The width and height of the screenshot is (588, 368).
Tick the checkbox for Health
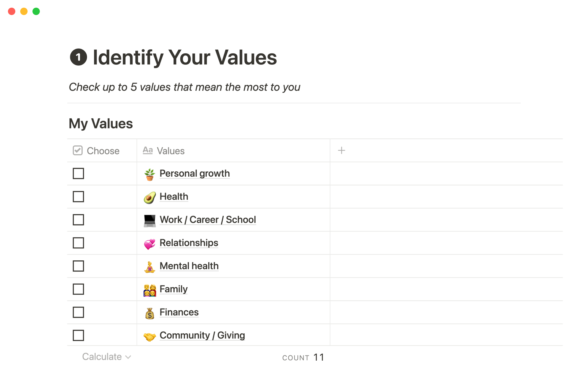pos(78,197)
